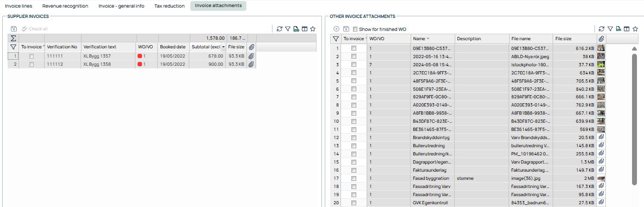Click refresh icon in Supplier Invoices panel

280,29
